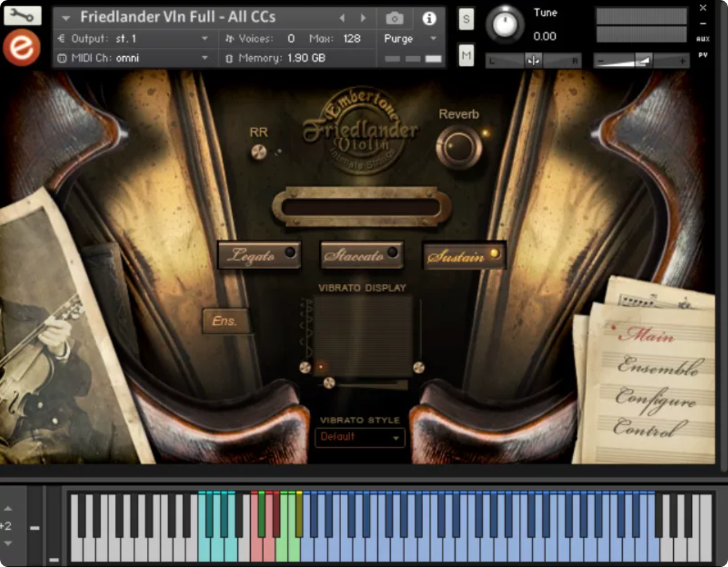Close the instrument with X button
Viewport: 728px width, 567px height.
[x=703, y=8]
